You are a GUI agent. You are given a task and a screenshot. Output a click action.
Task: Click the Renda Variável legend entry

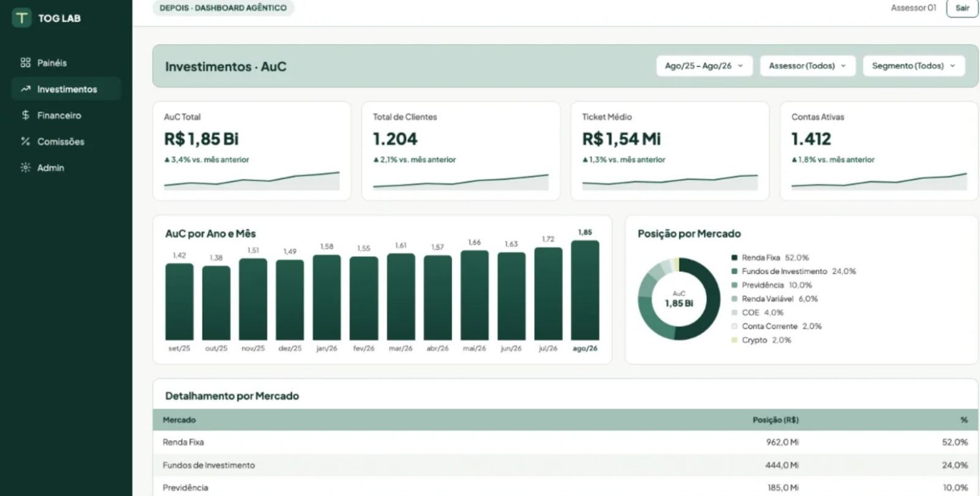(x=774, y=299)
